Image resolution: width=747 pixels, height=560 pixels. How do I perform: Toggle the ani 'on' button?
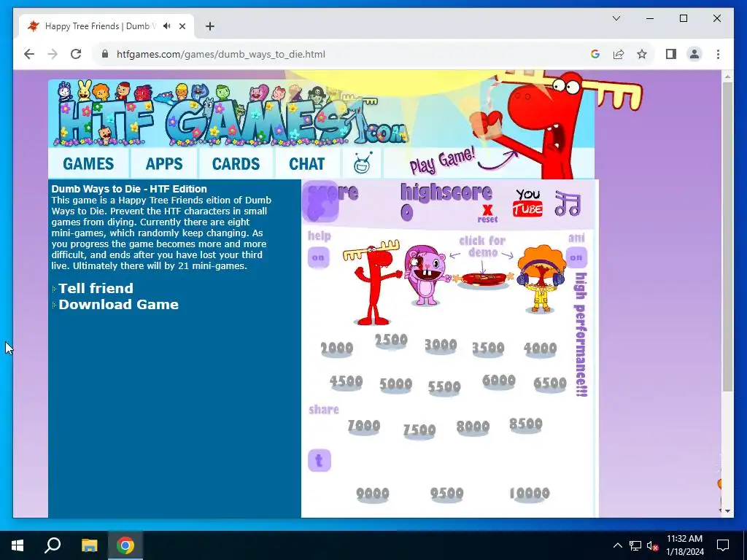[x=576, y=257]
